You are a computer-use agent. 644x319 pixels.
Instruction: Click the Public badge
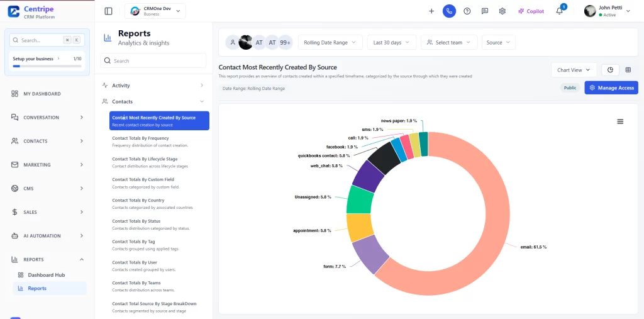point(570,87)
